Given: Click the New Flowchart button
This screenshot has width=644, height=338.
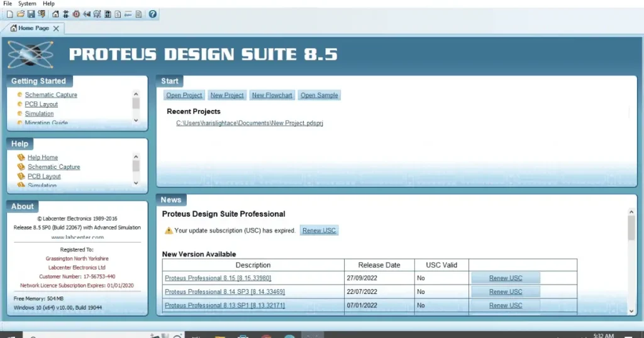Looking at the screenshot, I should click(x=272, y=95).
